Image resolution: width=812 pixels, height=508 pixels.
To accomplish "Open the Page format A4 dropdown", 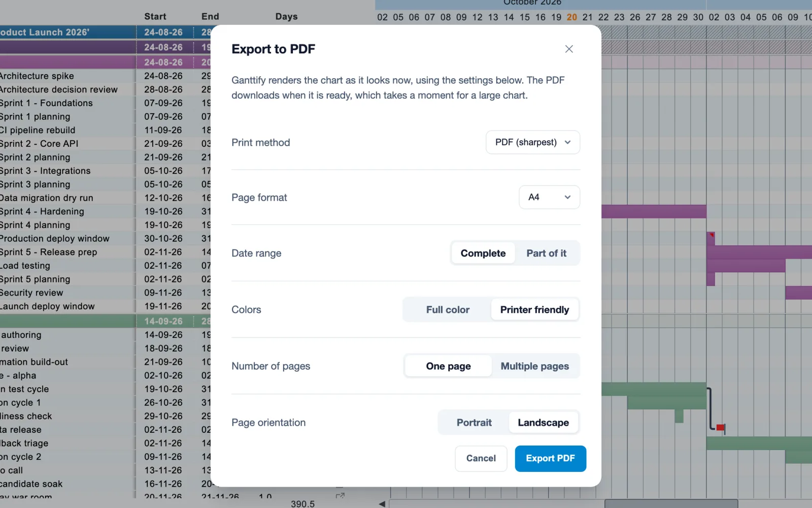I will [x=549, y=197].
